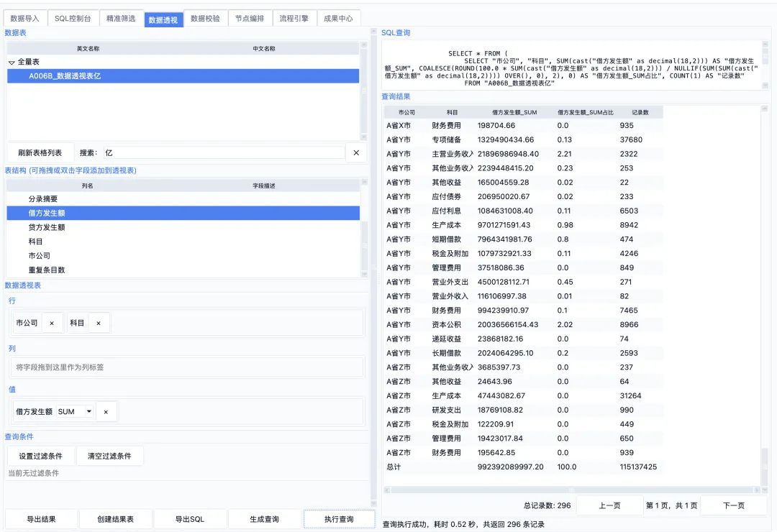Click 清空过滤条件 button
The width and height of the screenshot is (777, 532).
(x=109, y=456)
